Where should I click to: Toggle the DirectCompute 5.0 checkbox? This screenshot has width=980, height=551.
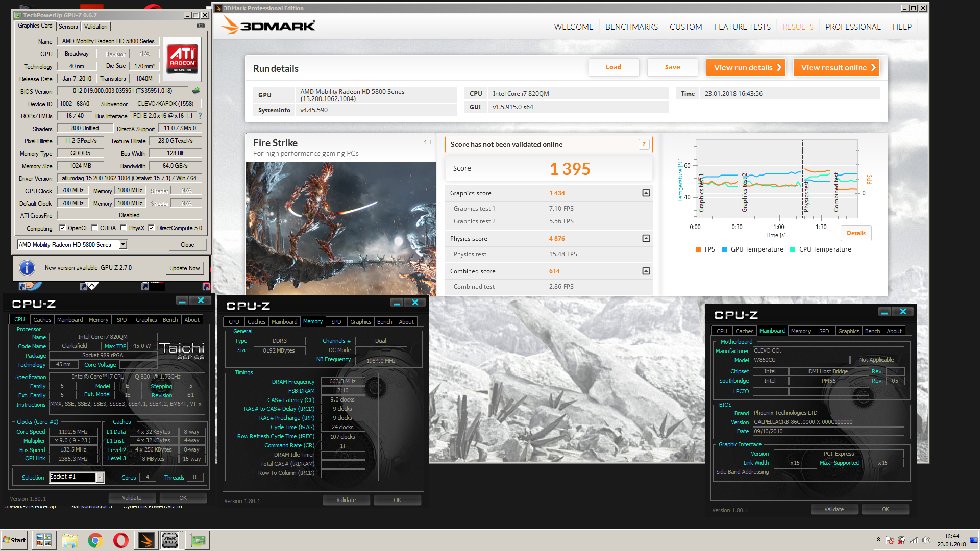point(151,228)
